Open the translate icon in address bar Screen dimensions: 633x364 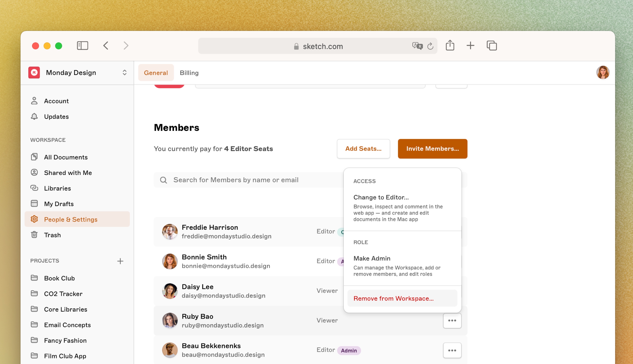click(x=417, y=46)
